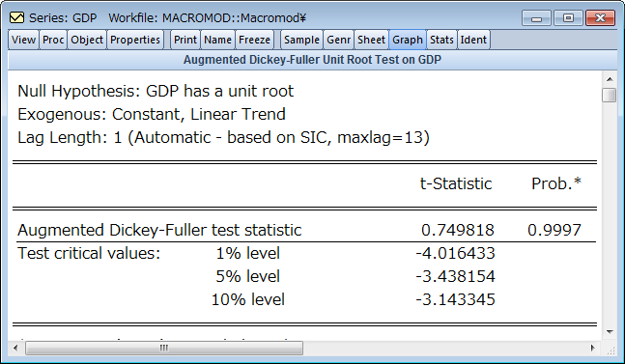The width and height of the screenshot is (625, 364).
Task: Click the 'Prob.*' column header
Action: [556, 183]
